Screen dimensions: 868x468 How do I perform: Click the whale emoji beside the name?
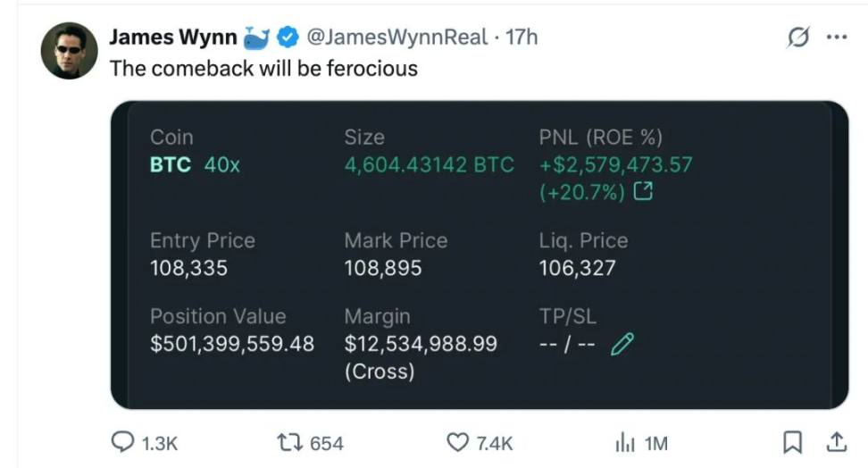256,38
